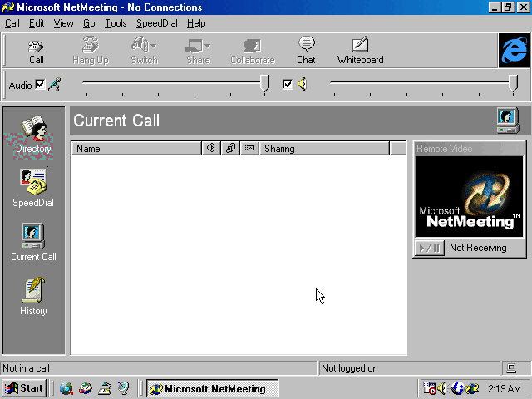The height and width of the screenshot is (399, 532).
Task: Click the Sharing column header
Action: pos(324,148)
